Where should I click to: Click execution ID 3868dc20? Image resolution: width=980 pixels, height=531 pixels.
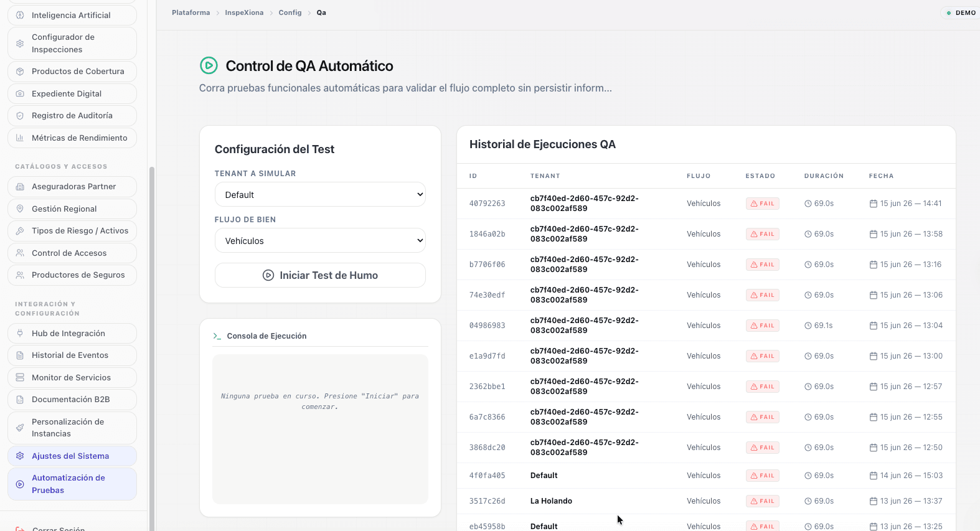point(488,448)
